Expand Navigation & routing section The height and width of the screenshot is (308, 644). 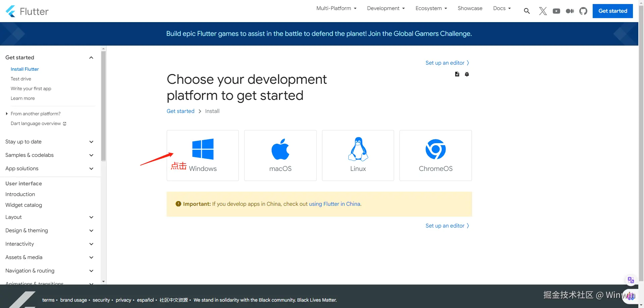(x=49, y=271)
